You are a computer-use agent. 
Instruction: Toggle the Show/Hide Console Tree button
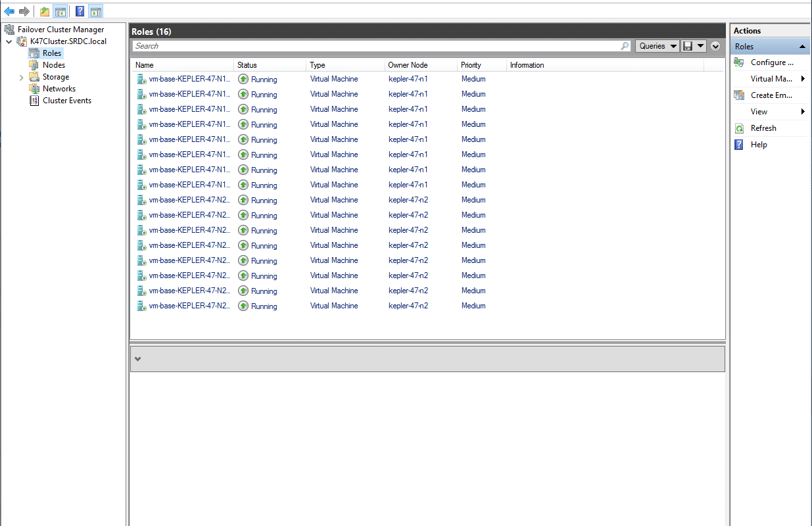coord(60,11)
